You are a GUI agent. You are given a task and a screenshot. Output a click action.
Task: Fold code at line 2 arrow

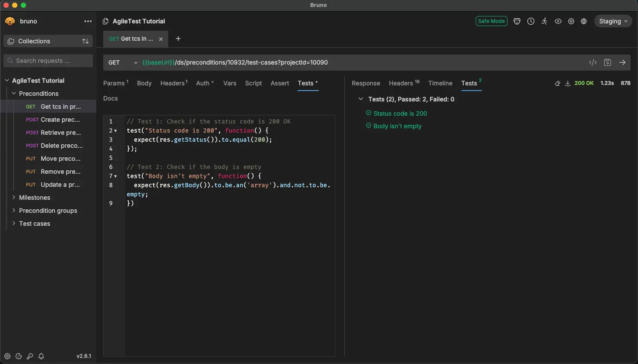tap(115, 131)
